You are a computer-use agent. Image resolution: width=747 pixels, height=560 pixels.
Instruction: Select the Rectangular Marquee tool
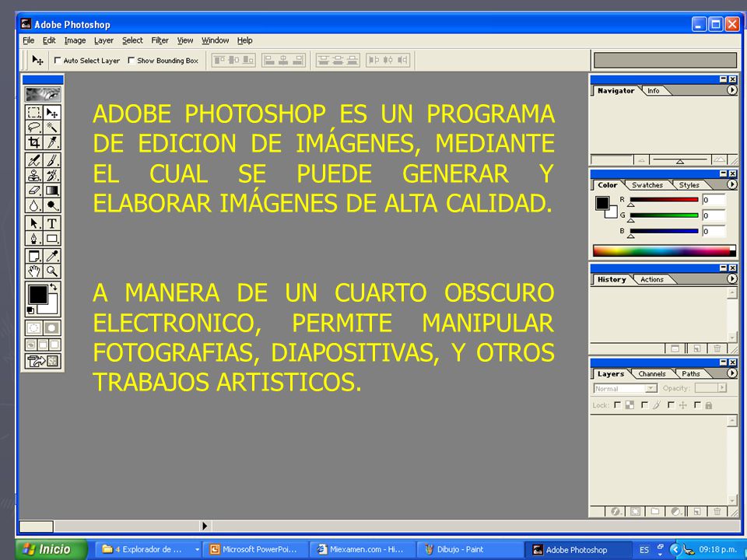[33, 112]
